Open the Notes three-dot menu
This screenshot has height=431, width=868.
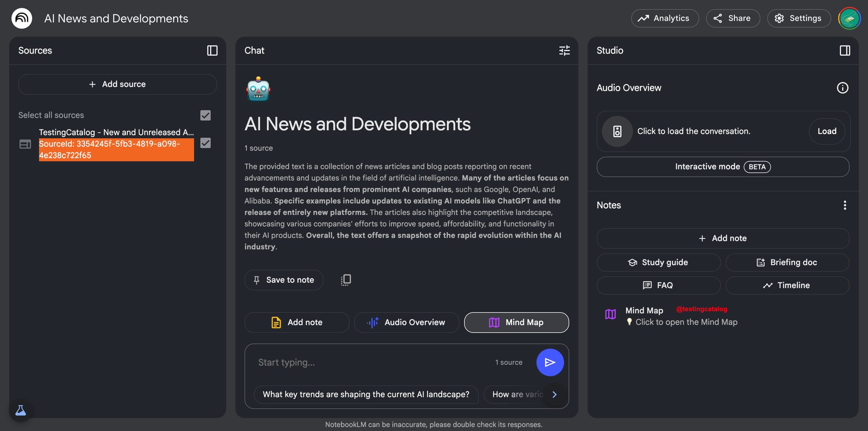(x=845, y=205)
